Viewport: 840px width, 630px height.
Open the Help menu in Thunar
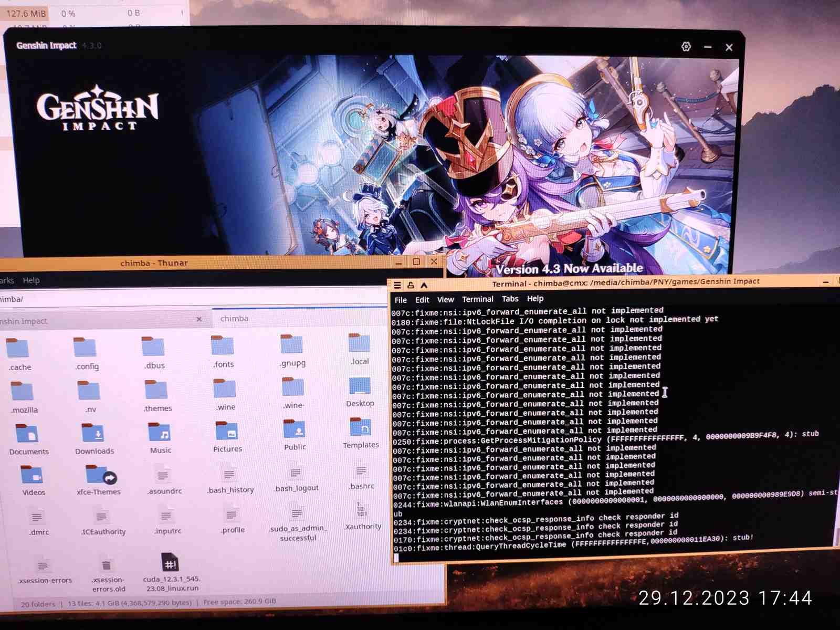click(31, 280)
